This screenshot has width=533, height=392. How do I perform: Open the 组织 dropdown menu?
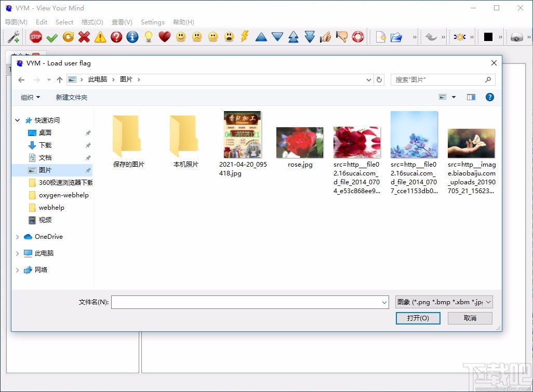click(x=30, y=98)
